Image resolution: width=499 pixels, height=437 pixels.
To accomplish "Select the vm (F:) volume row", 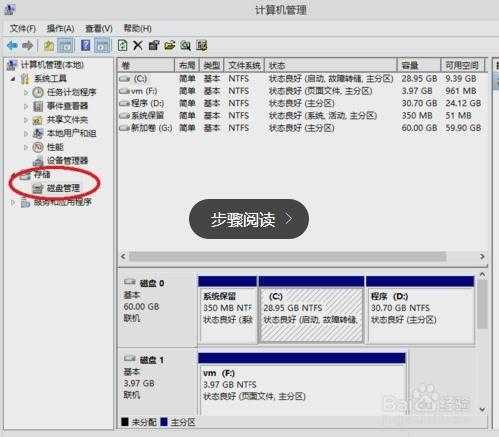I will (x=301, y=91).
